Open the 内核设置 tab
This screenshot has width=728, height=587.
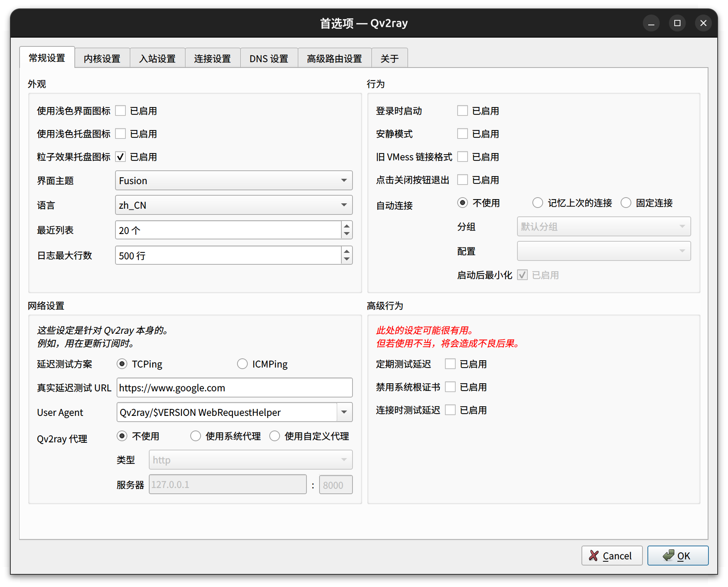point(102,58)
